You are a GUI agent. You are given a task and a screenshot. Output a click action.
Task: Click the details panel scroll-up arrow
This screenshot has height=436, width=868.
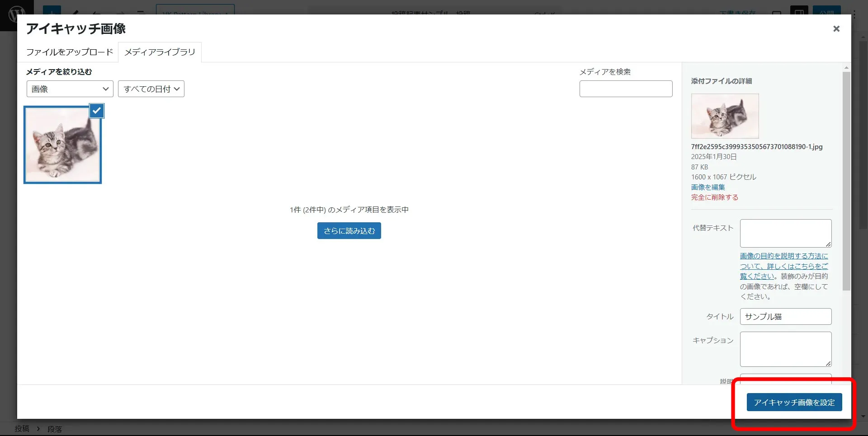[846, 68]
